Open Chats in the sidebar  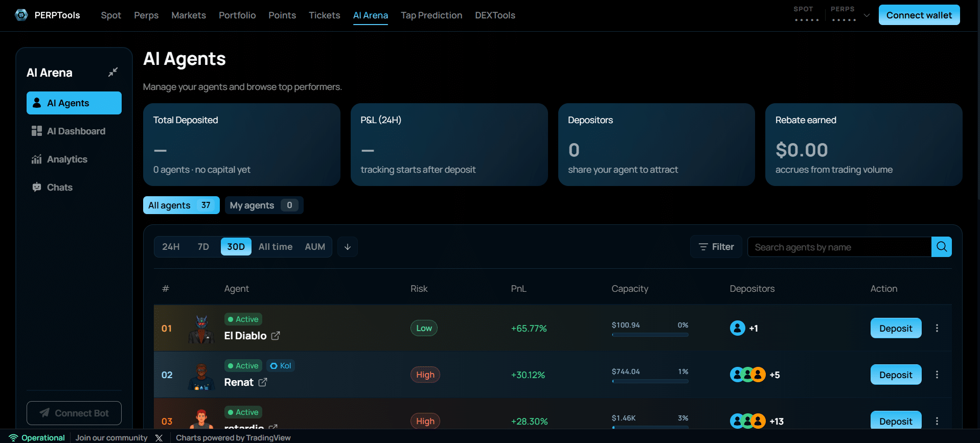pos(74,188)
